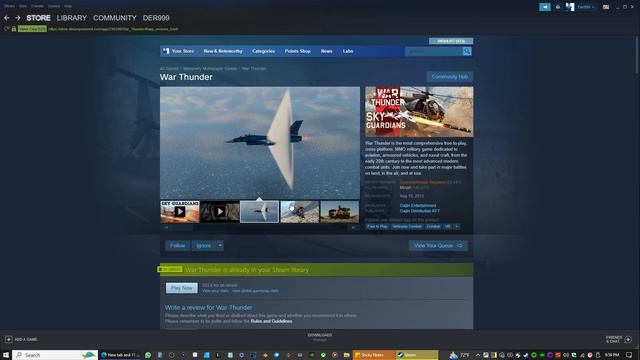Open the announcements megaphone button
This screenshot has width=640, height=360.
tap(545, 7)
